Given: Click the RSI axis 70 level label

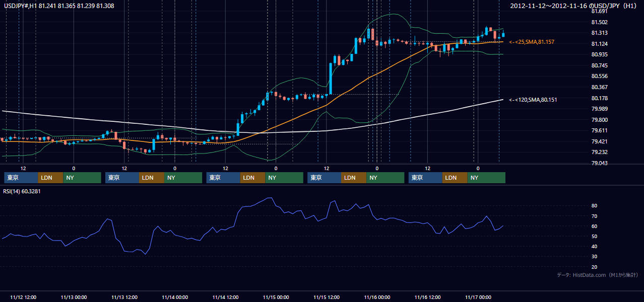Looking at the screenshot, I should coord(594,216).
